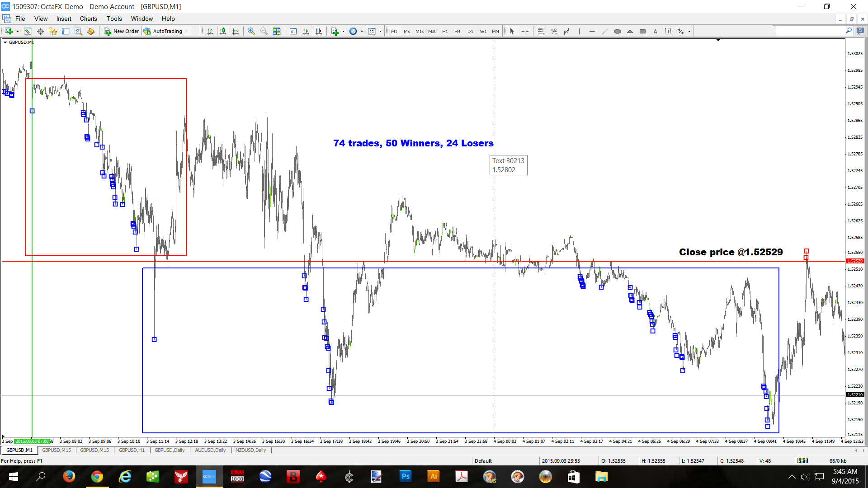
Task: Draw a horizontal line tool
Action: [x=592, y=31]
